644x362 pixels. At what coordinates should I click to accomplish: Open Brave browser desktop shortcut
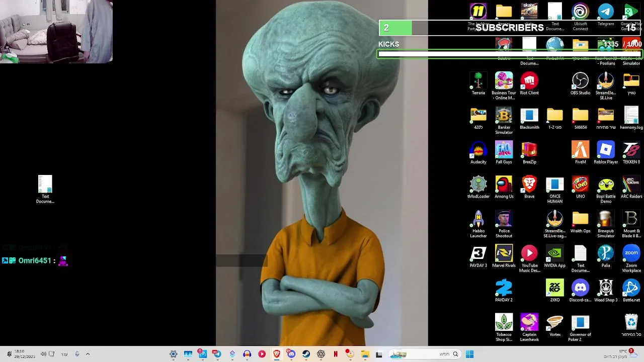[529, 188]
